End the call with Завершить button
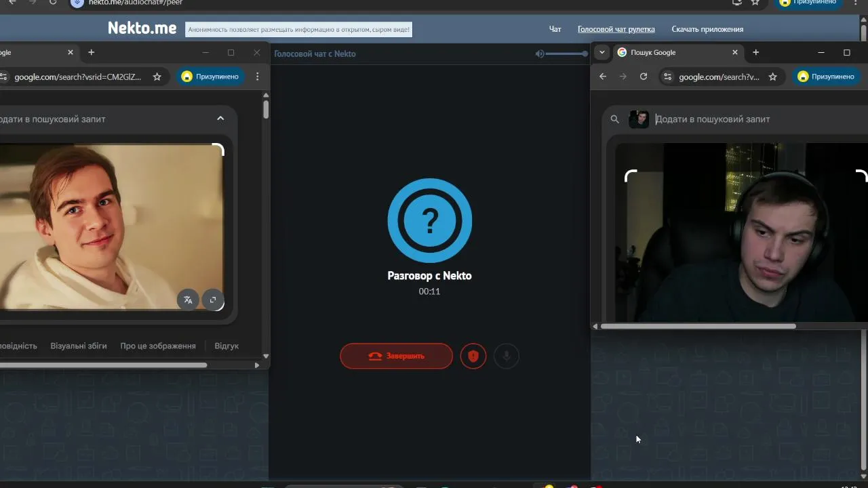The width and height of the screenshot is (868, 488). pyautogui.click(x=396, y=356)
